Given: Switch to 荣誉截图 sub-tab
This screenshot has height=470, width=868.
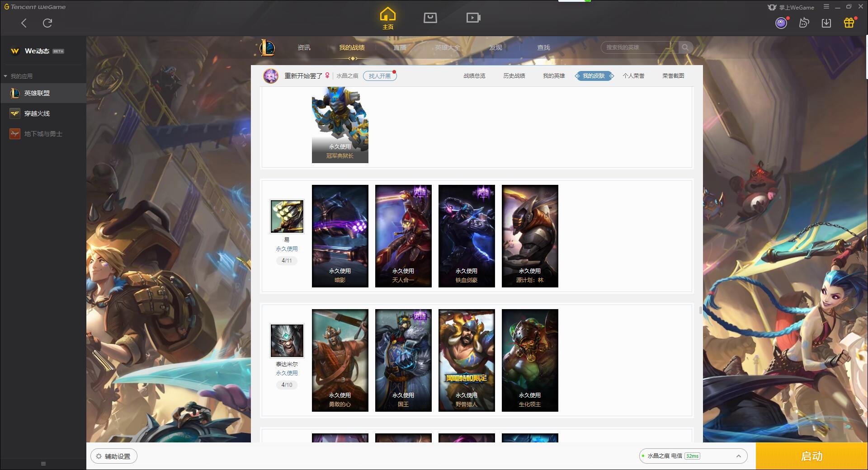Looking at the screenshot, I should click(x=673, y=76).
